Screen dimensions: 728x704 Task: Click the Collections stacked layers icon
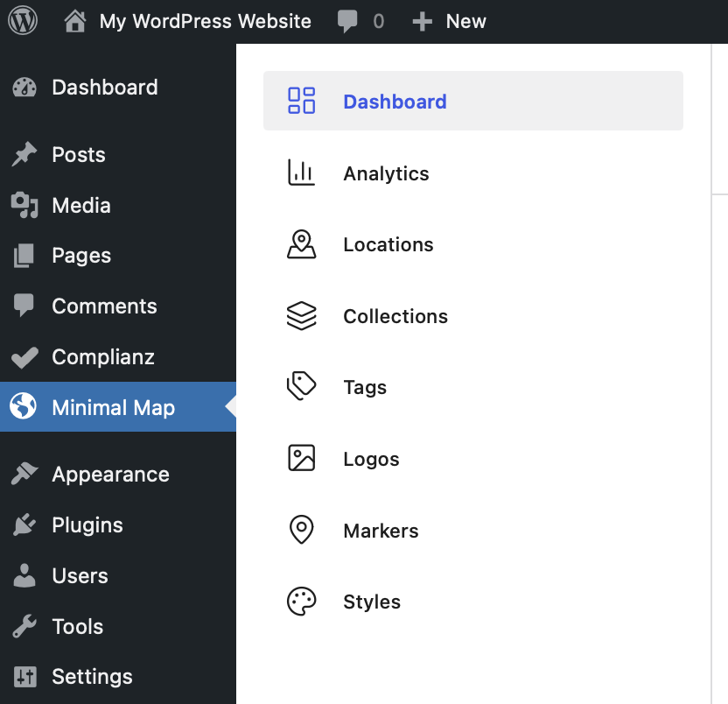[x=301, y=316]
